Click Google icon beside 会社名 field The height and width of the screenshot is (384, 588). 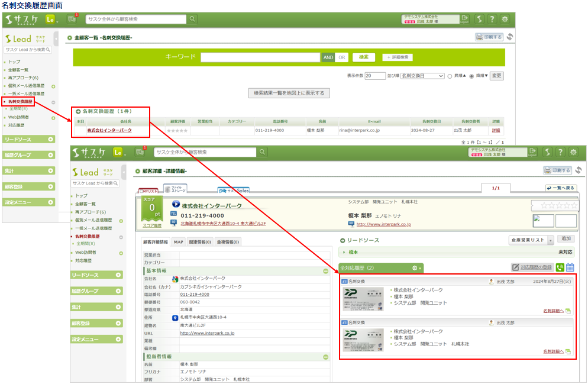[x=175, y=279]
